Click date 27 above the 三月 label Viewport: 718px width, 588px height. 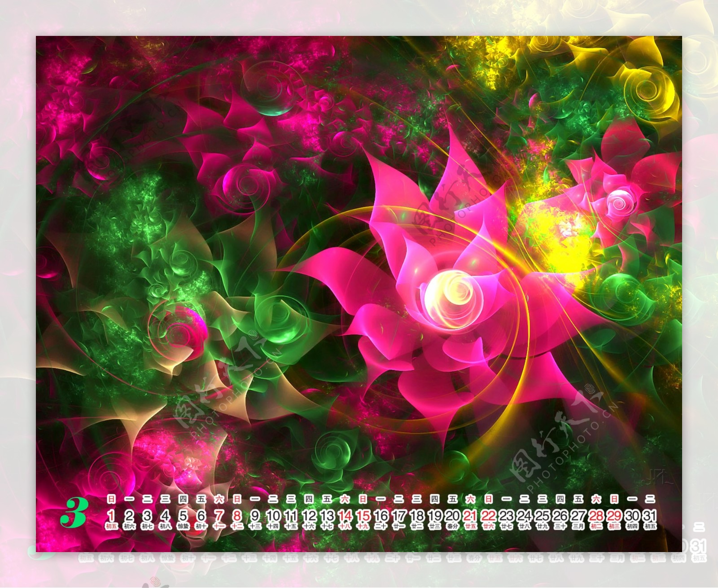578,515
